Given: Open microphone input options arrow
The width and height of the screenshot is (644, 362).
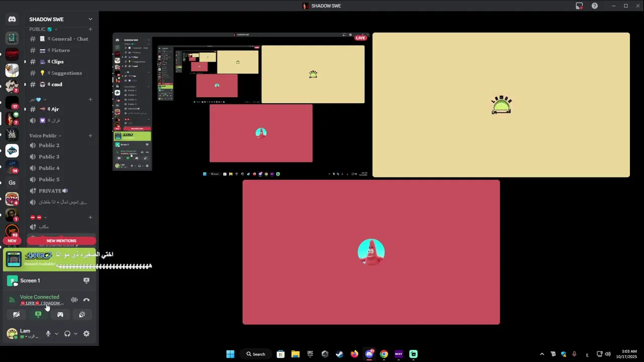Looking at the screenshot, I should click(x=56, y=333).
